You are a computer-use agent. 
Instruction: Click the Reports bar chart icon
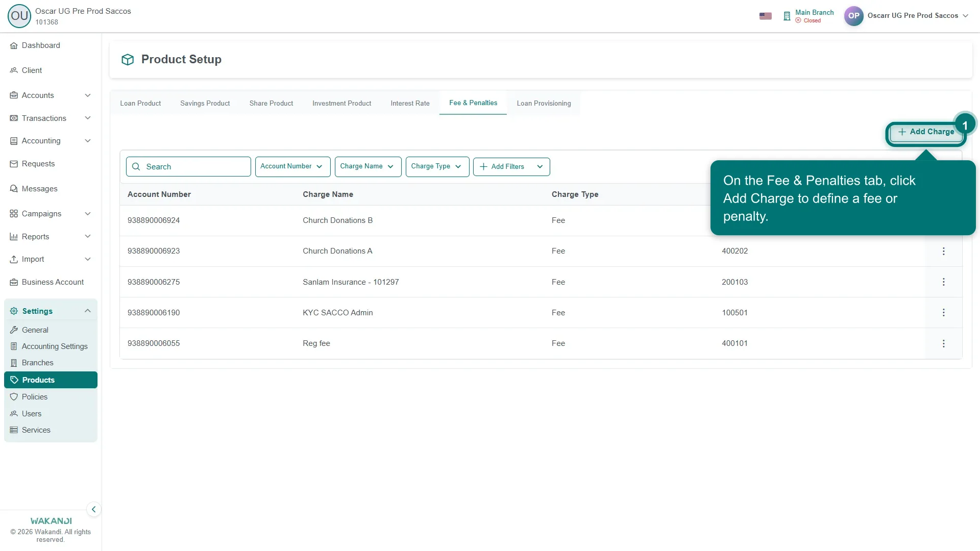[x=14, y=237]
